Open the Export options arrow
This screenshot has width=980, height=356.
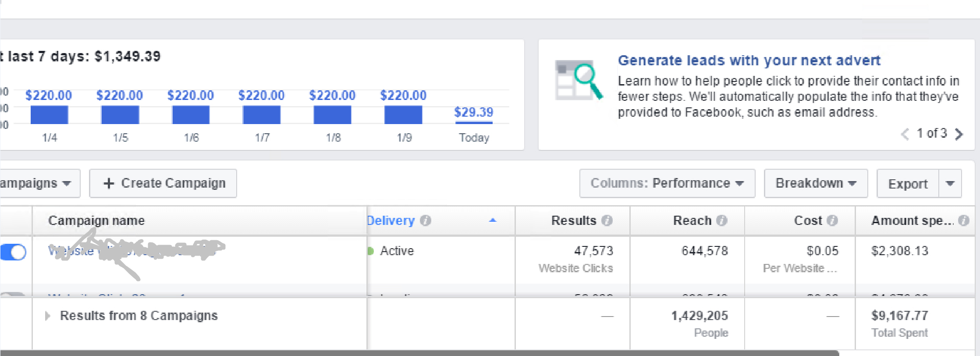coord(950,183)
